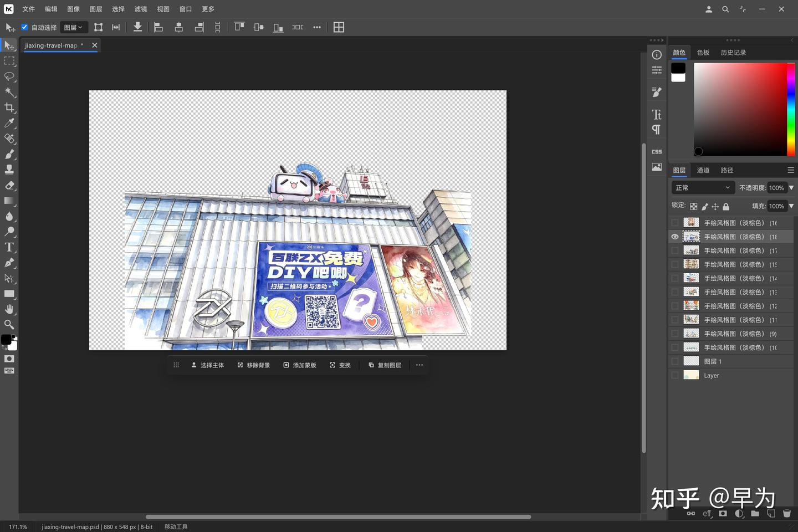Viewport: 798px width, 532px height.
Task: Select the Move tool in left toolbar
Action: [9, 45]
